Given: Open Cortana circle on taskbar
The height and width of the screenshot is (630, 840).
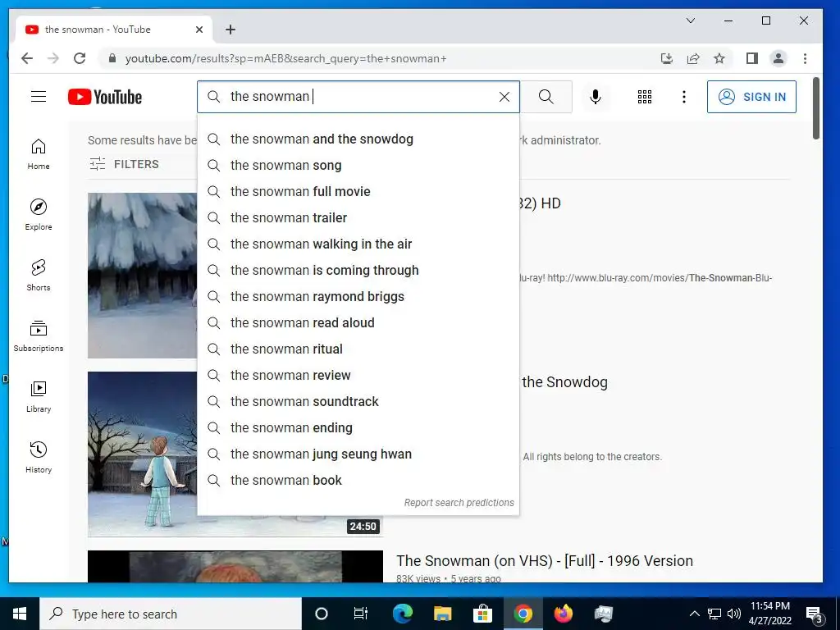Looking at the screenshot, I should pos(321,614).
